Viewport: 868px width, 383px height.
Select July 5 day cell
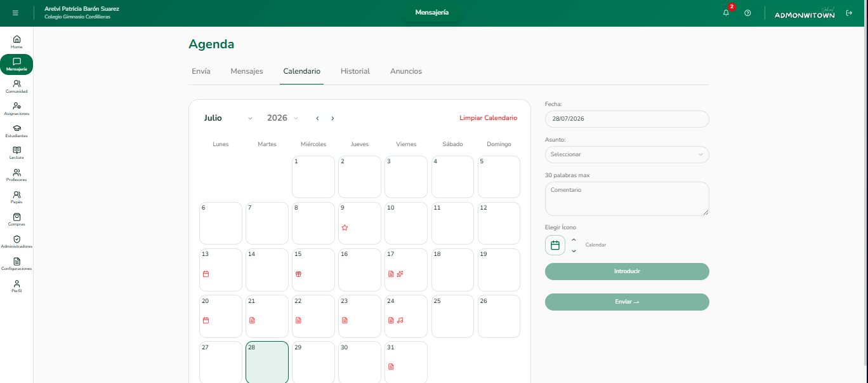pyautogui.click(x=499, y=177)
